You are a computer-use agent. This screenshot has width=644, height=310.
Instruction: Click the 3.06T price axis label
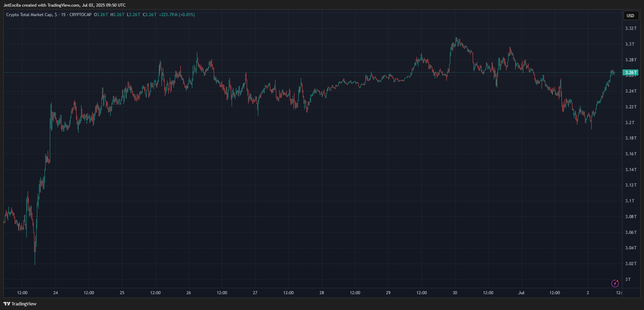[631, 232]
